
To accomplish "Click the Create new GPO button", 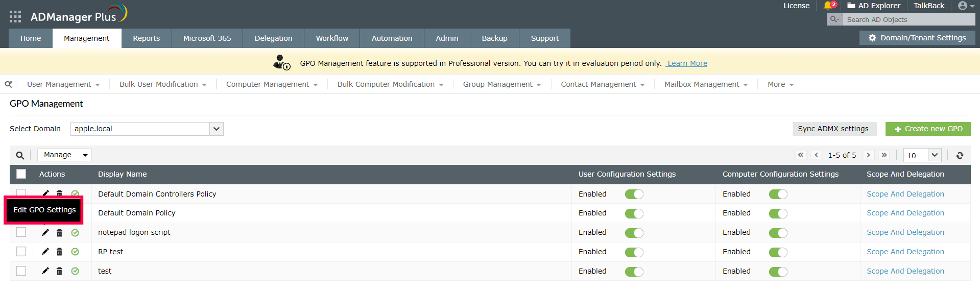I will (928, 129).
